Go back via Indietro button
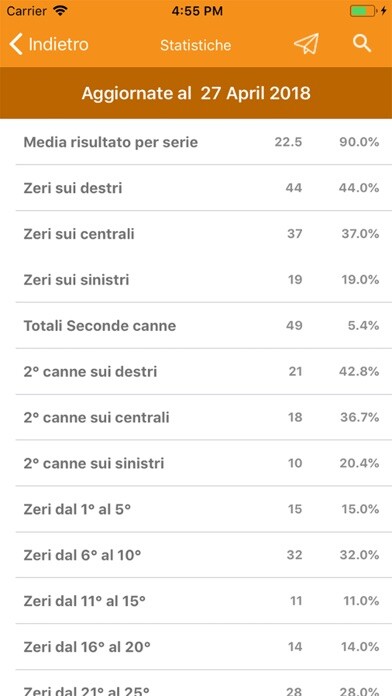 point(49,44)
